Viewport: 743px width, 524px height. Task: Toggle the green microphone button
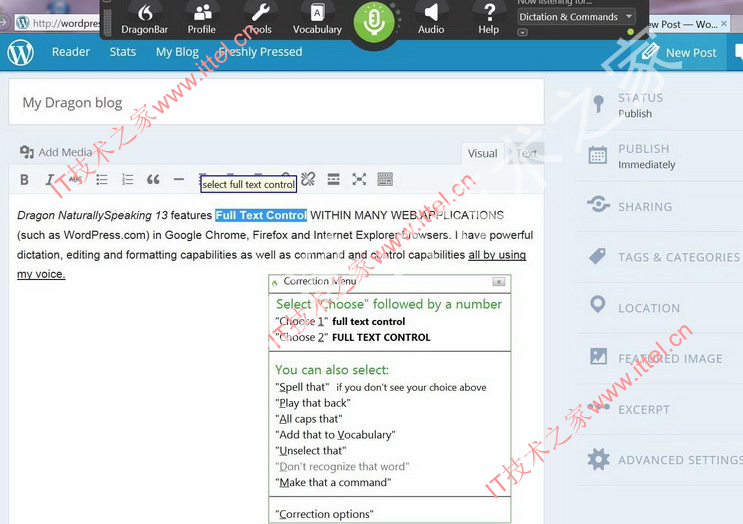point(374,21)
